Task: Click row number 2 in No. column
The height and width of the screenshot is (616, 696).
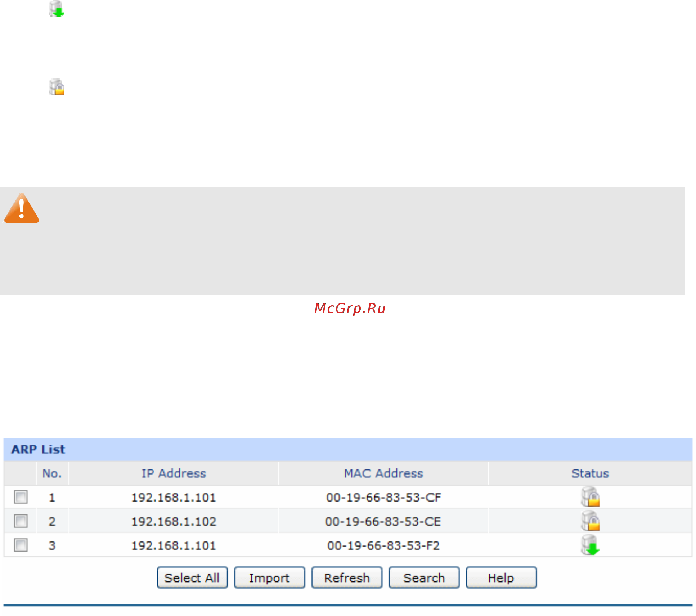Action: click(52, 522)
